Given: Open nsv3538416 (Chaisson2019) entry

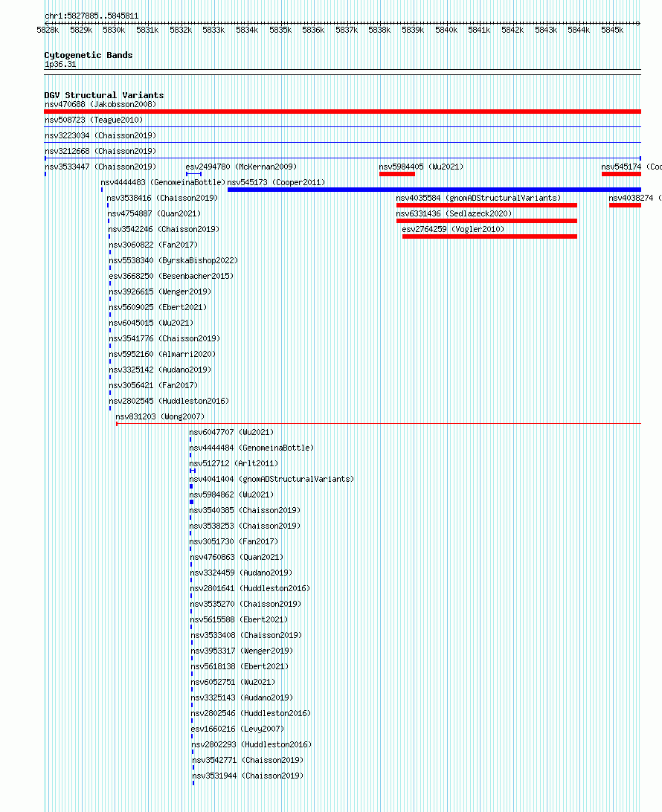Looking at the screenshot, I should tap(162, 198).
